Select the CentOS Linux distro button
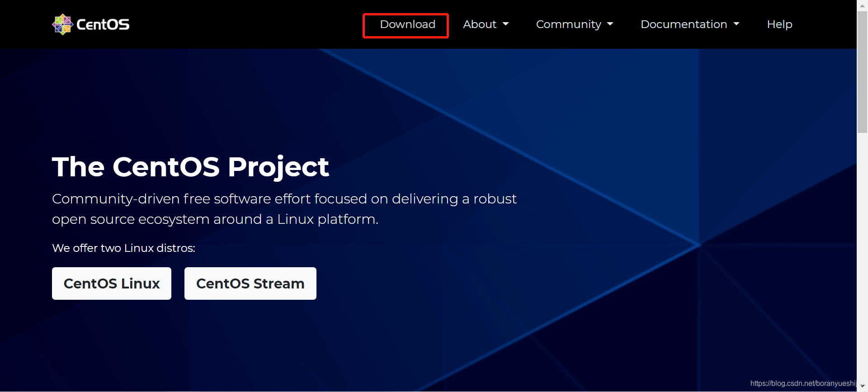The width and height of the screenshot is (868, 392). coord(112,283)
